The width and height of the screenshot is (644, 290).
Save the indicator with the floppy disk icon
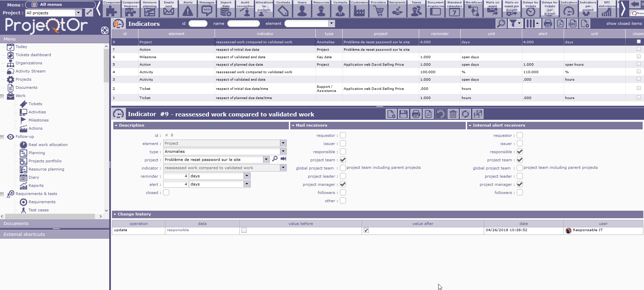point(403,114)
